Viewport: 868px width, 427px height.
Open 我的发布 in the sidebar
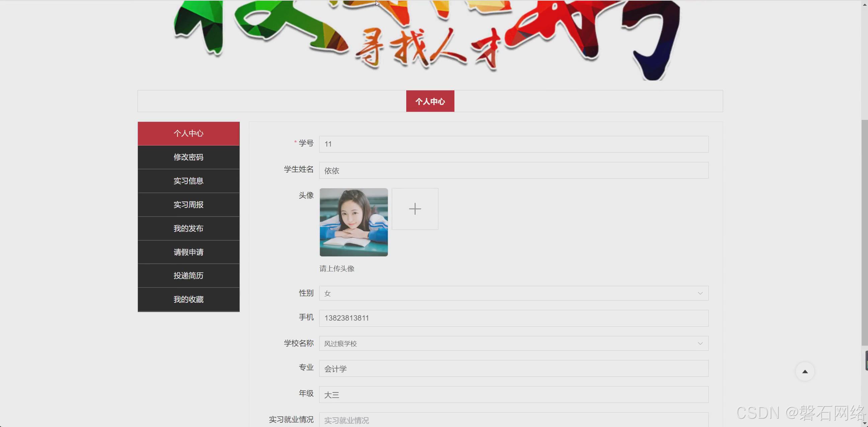[x=188, y=228]
